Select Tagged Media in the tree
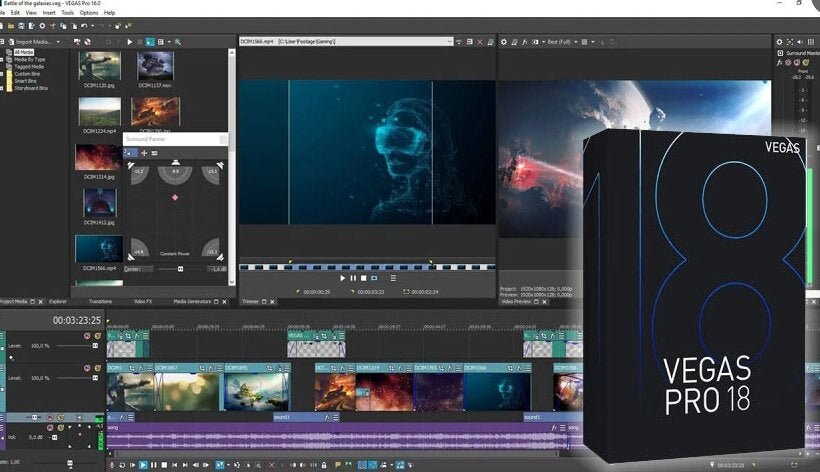 tap(29, 67)
